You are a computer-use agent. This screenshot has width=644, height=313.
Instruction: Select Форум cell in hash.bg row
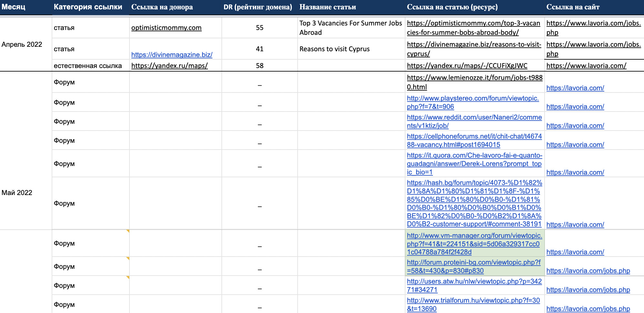(91, 203)
